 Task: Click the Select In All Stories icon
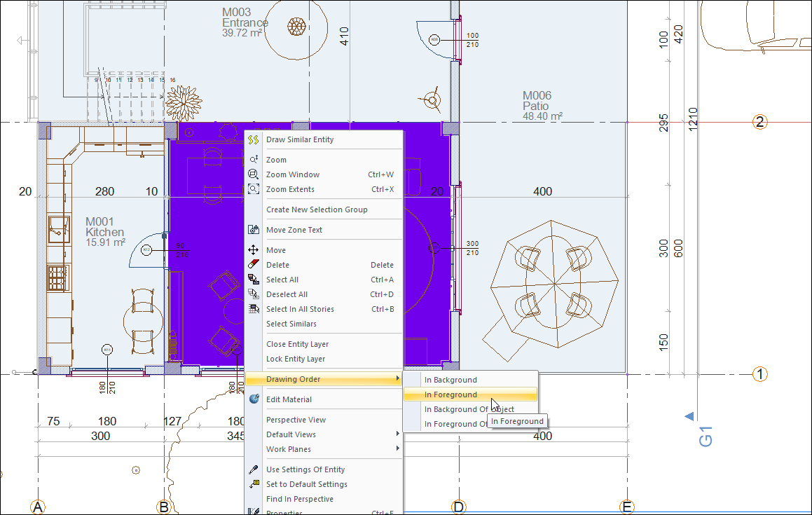[x=254, y=309]
